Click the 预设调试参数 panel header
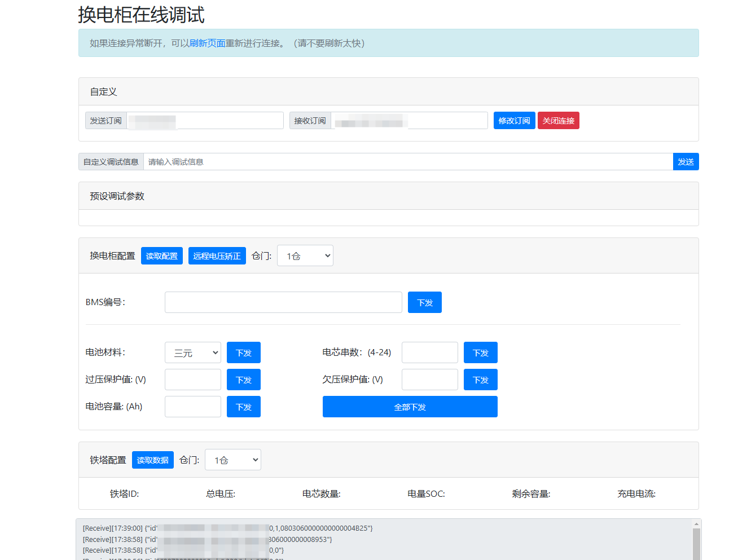Viewport: 738px width, 560px height. pyautogui.click(x=389, y=196)
